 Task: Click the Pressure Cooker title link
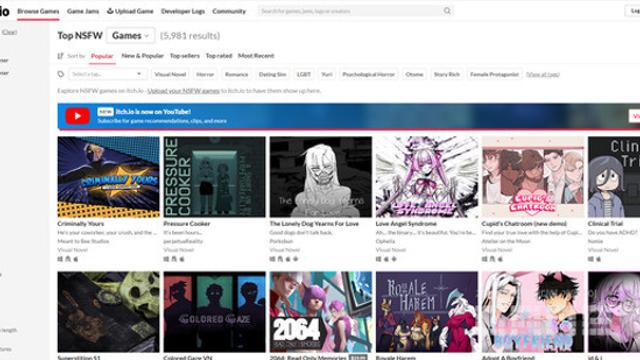[187, 224]
